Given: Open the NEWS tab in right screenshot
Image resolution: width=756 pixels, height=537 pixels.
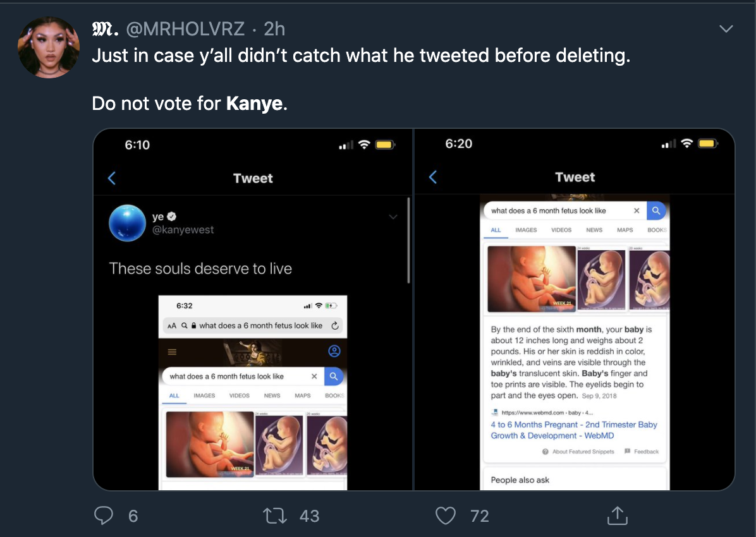Looking at the screenshot, I should (x=594, y=230).
